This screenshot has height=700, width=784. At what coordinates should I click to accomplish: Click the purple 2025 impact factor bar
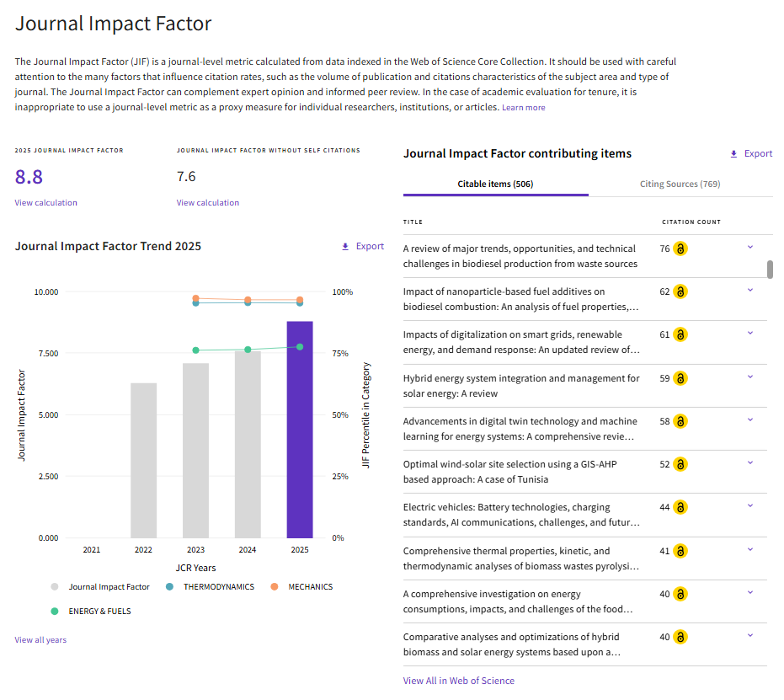(x=300, y=430)
